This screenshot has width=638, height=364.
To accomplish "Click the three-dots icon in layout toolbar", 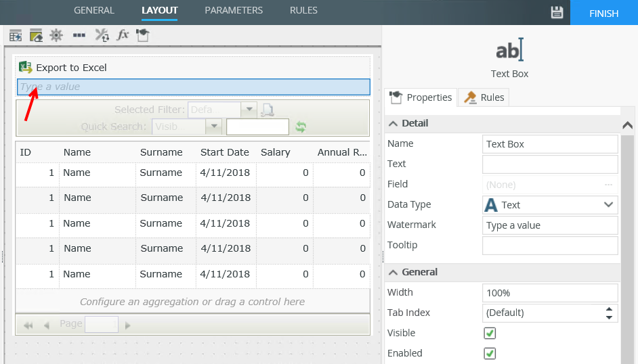I will coord(79,35).
